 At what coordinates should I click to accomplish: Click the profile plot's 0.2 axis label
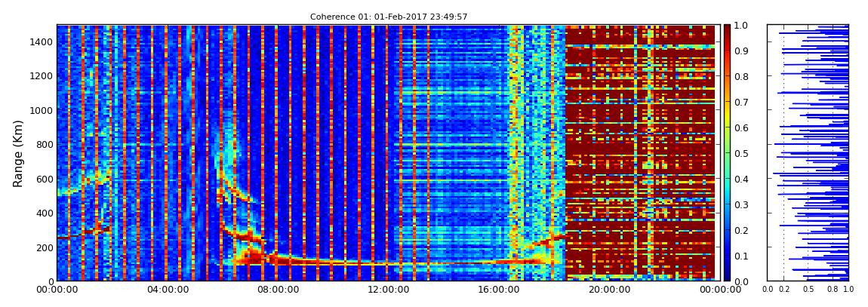tap(784, 290)
